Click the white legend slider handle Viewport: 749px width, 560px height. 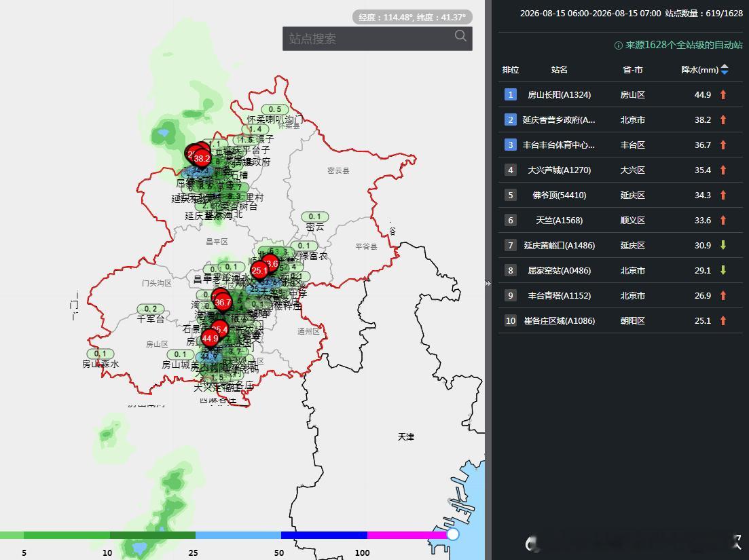coord(452,534)
